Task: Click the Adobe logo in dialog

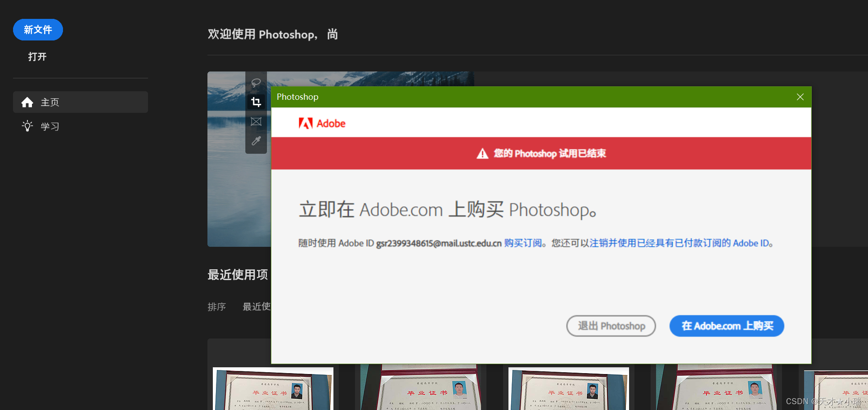Action: 322,123
